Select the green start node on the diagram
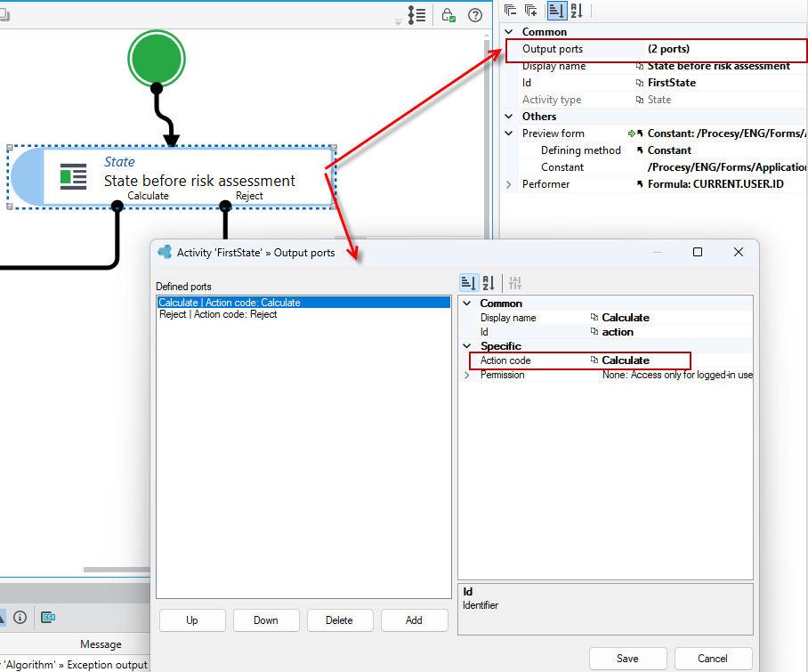Screen dimensions: 808x672 click(x=157, y=59)
